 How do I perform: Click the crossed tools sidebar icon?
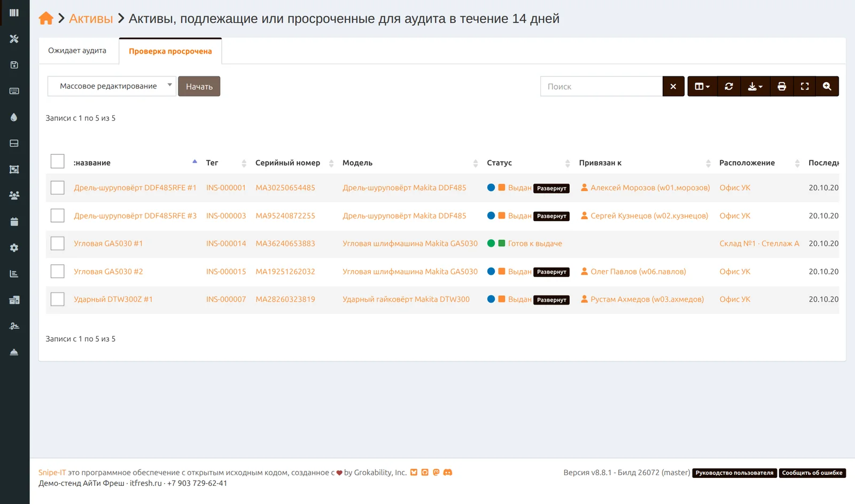click(14, 38)
